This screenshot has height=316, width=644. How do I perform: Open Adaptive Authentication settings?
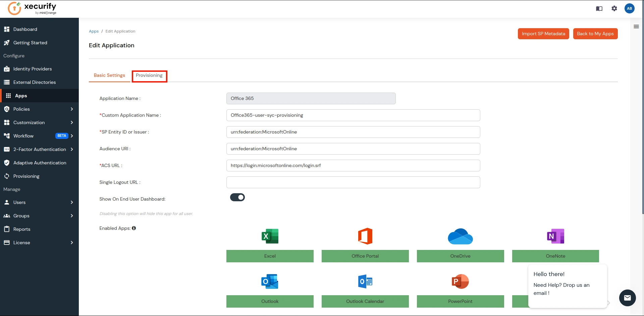point(40,163)
